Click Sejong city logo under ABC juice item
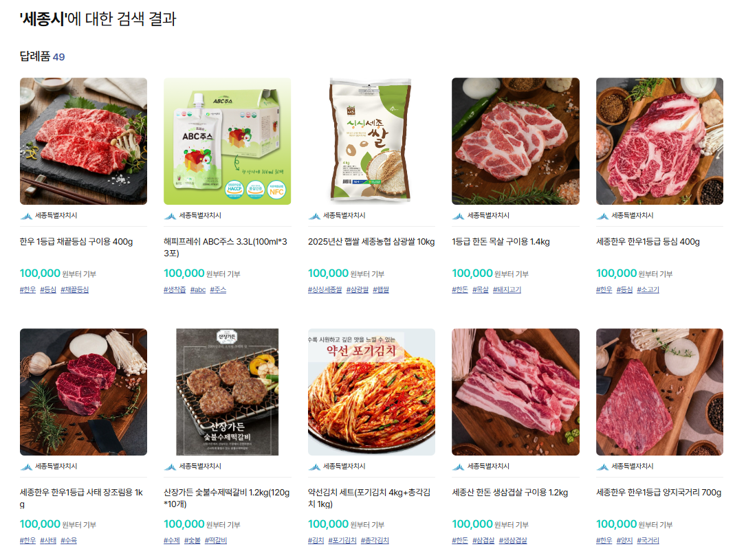Screen dimensions: 735x560 pyautogui.click(x=170, y=216)
